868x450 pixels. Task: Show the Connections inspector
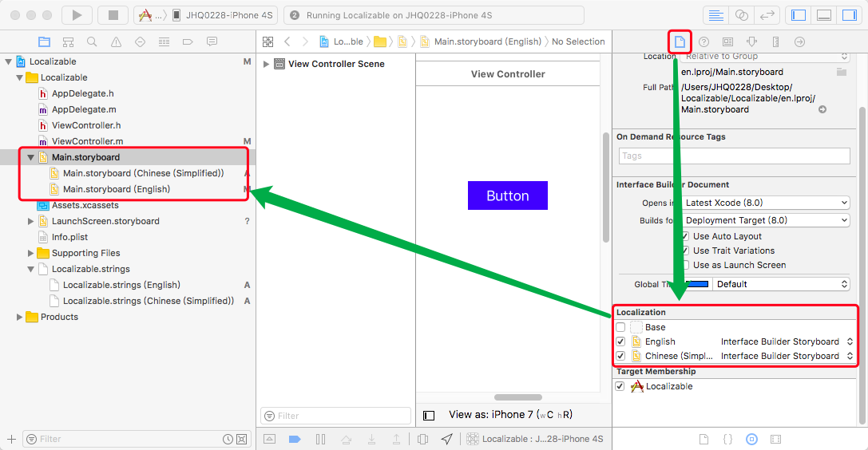[799, 41]
